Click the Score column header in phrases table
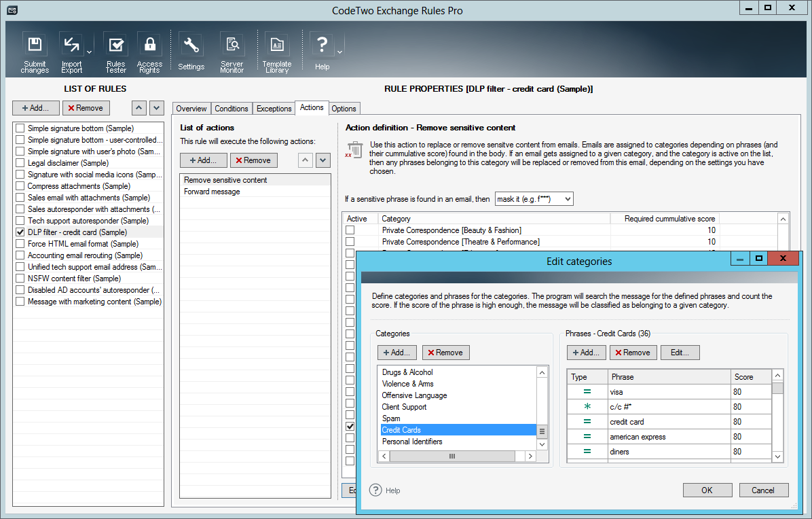The height and width of the screenshot is (519, 812). pyautogui.click(x=751, y=376)
